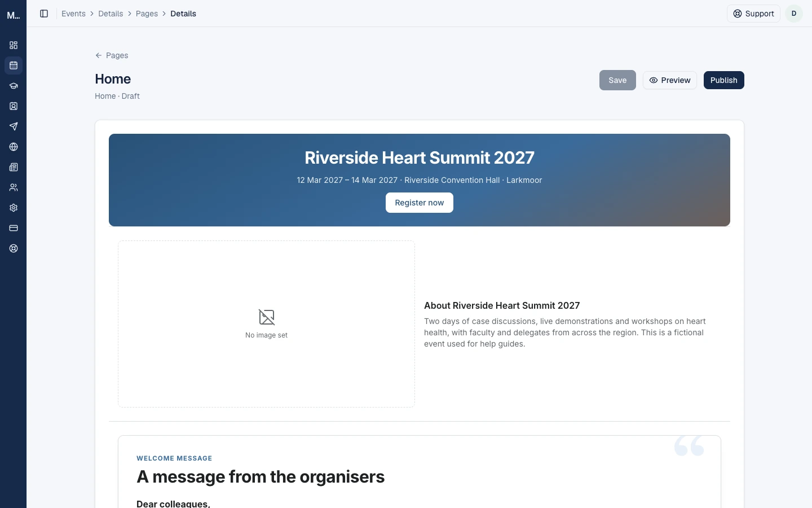Click the Home · Draft status text
Image resolution: width=812 pixels, height=508 pixels.
click(x=117, y=96)
